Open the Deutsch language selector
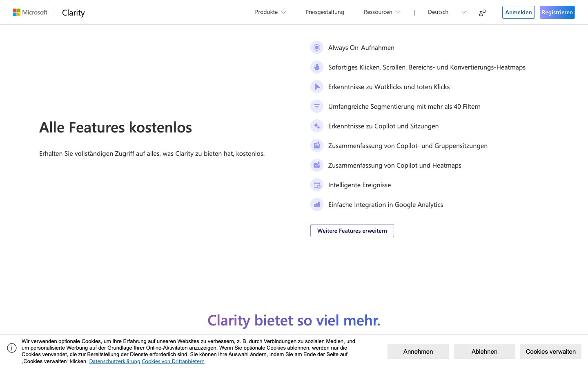 click(447, 12)
